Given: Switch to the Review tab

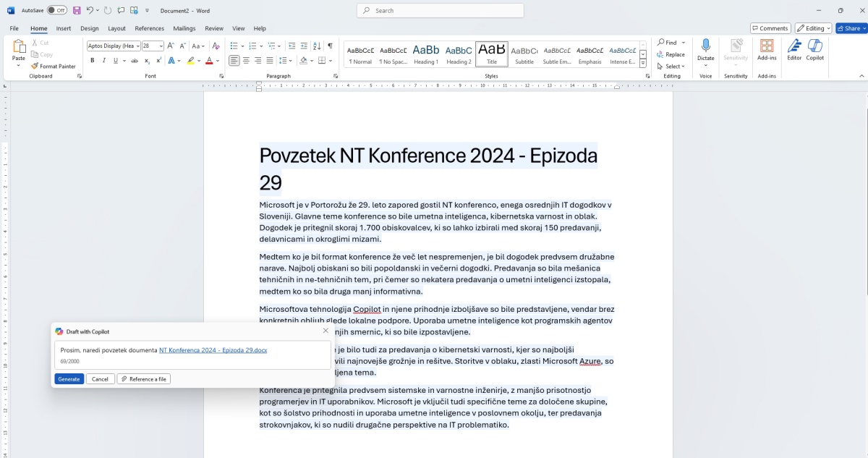Looking at the screenshot, I should (x=214, y=28).
